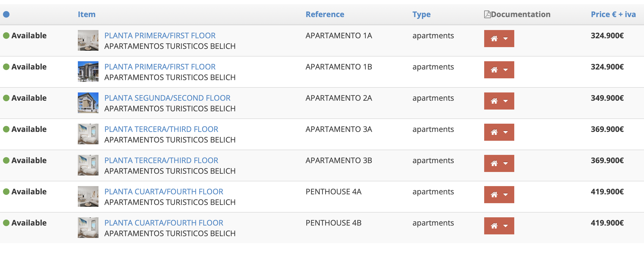Sort by the Item column header

pyautogui.click(x=86, y=14)
